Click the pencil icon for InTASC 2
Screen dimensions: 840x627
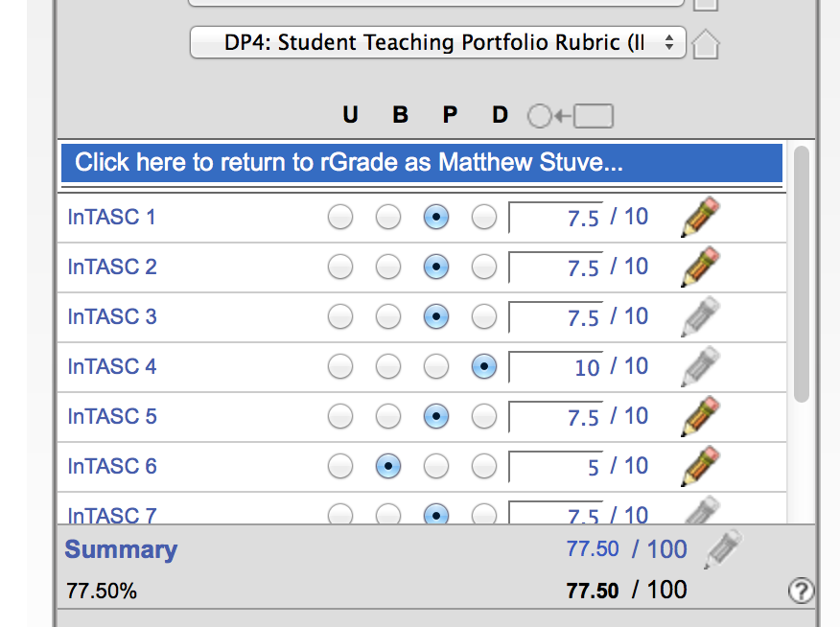701,267
